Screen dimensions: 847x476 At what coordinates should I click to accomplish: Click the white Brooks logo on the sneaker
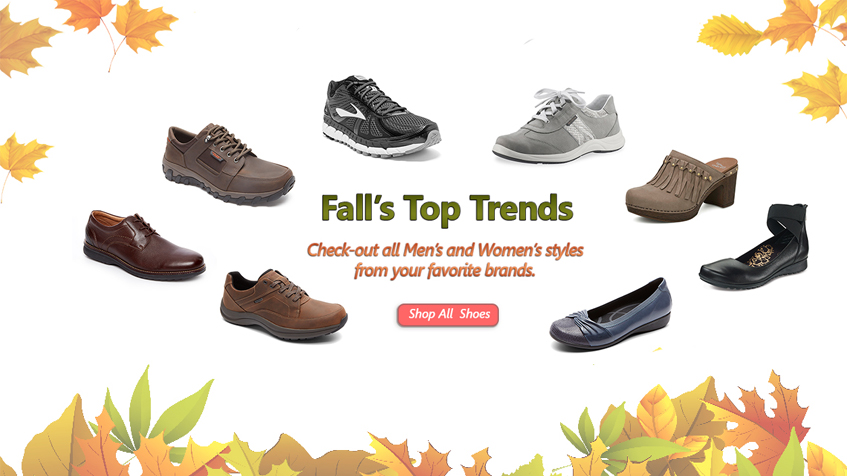[x=350, y=111]
